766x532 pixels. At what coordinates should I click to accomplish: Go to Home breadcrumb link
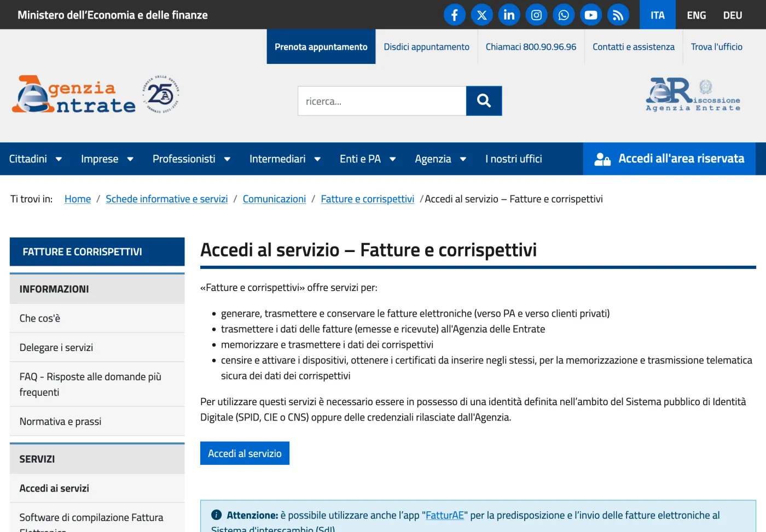point(78,199)
